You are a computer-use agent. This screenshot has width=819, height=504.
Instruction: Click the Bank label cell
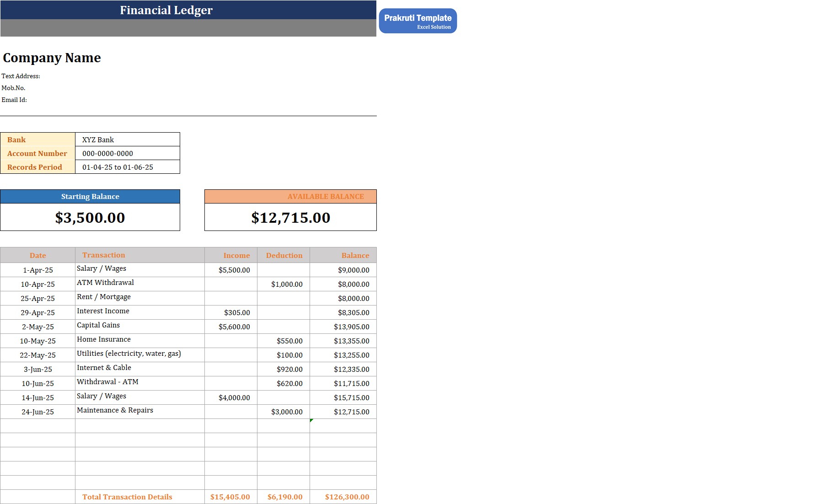[38, 139]
